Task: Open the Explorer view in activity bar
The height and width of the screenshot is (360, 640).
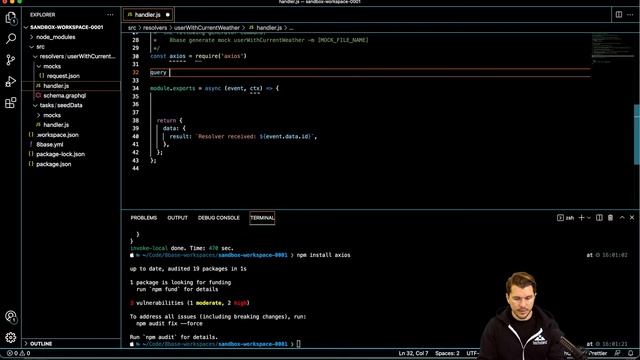Action: click(11, 18)
